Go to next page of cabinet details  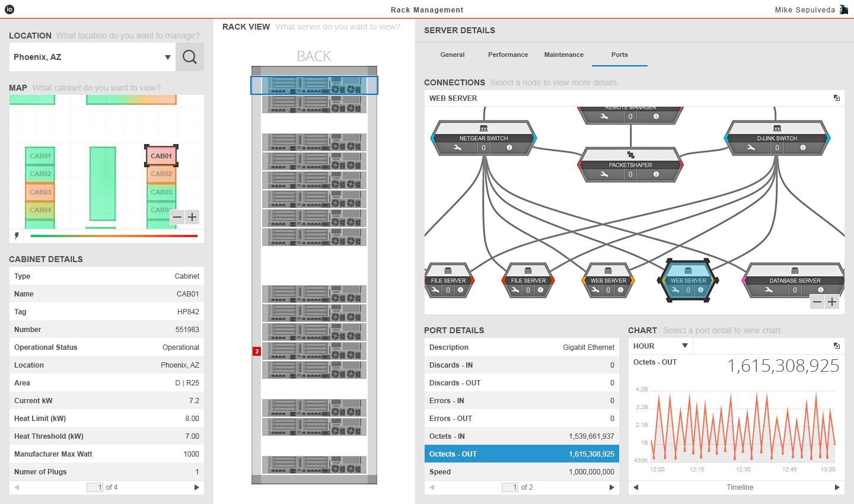pyautogui.click(x=197, y=487)
